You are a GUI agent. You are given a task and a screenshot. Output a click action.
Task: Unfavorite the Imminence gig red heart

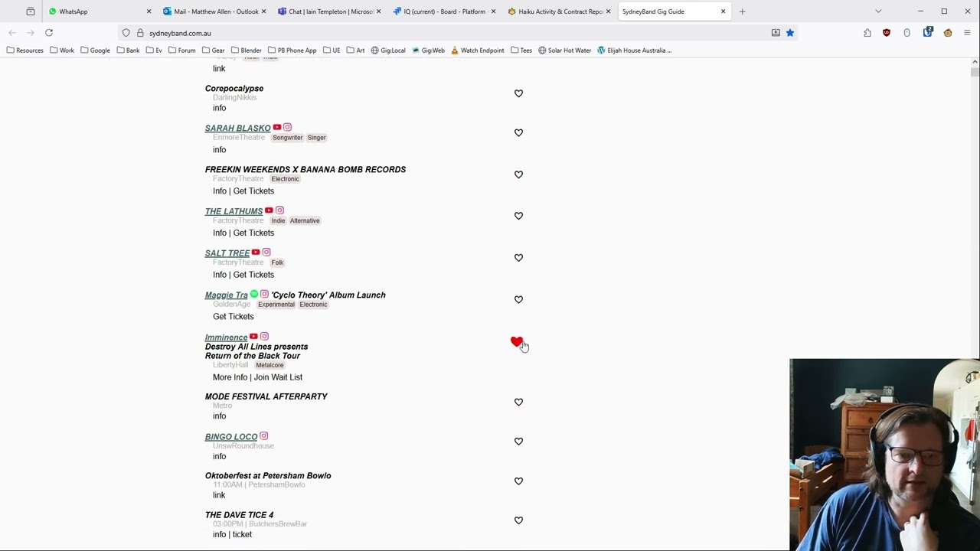pos(517,342)
